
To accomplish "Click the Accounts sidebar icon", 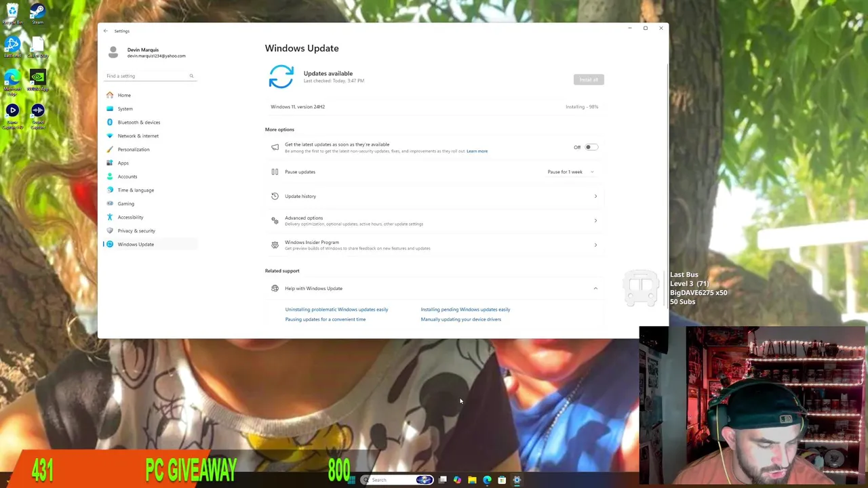I will [110, 176].
